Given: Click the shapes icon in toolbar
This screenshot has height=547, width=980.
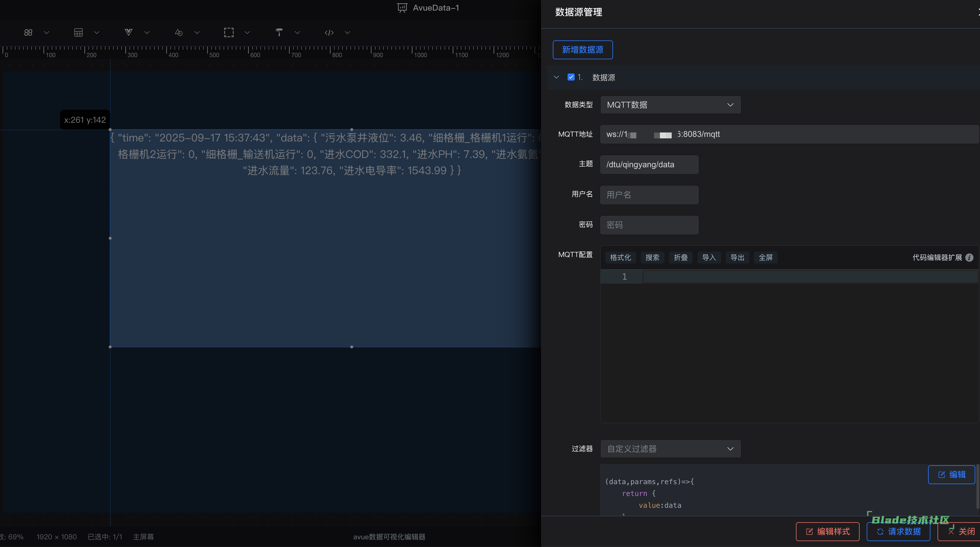Looking at the screenshot, I should pyautogui.click(x=179, y=33).
